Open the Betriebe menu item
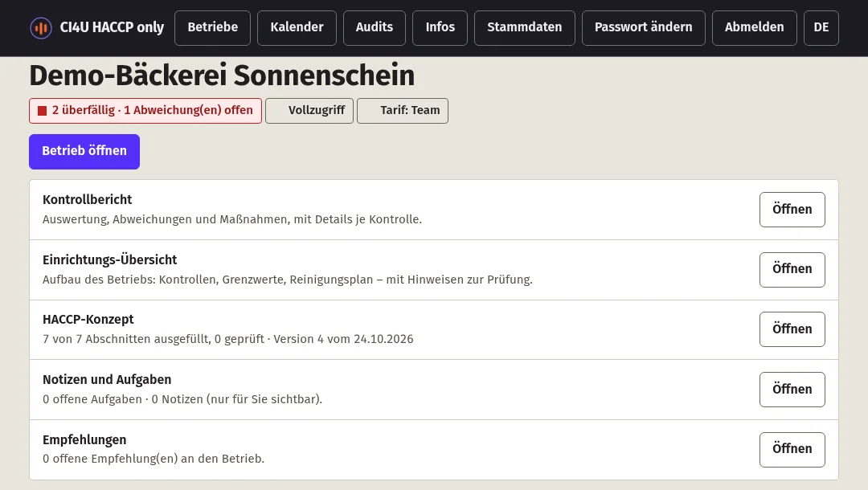Viewport: 868px width, 490px height. (x=212, y=27)
